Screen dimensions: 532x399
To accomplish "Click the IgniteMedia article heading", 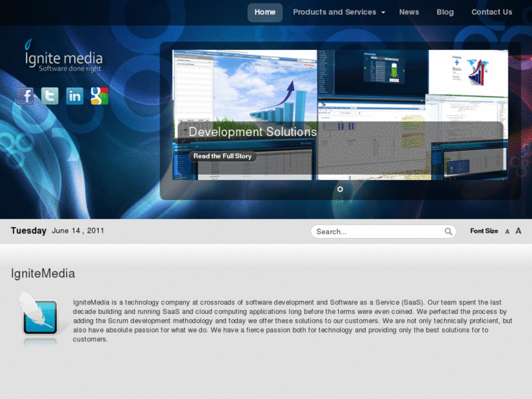I will [x=42, y=274].
